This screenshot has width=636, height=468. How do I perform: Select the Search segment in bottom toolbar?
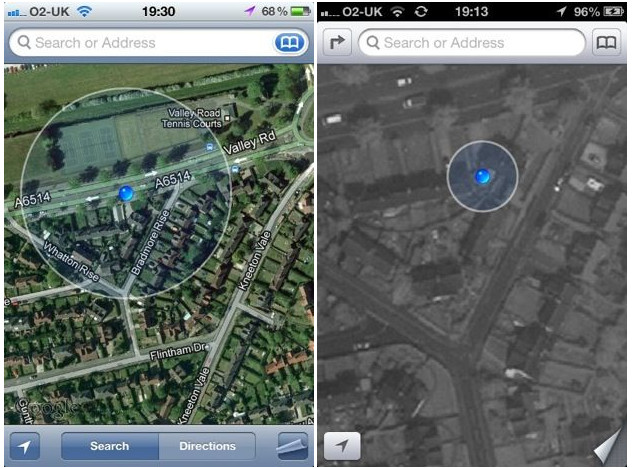(110, 446)
